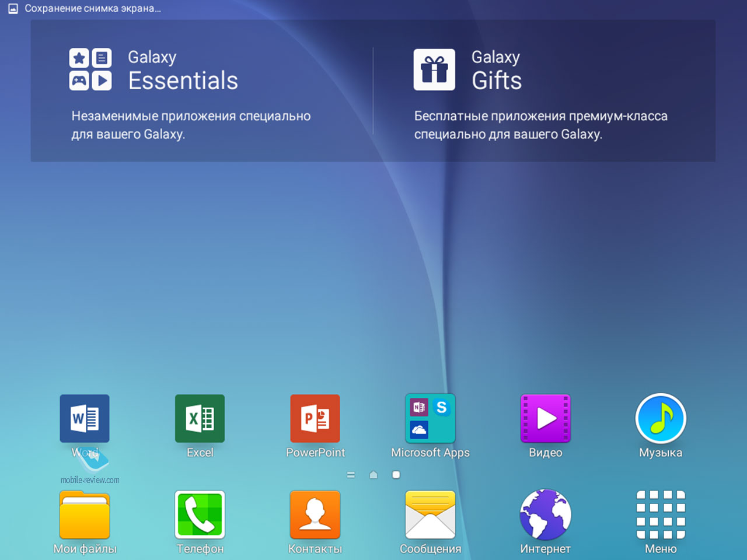Screen dimensions: 747x560
Task: Tap the PowerPoint label text
Action: (x=315, y=453)
